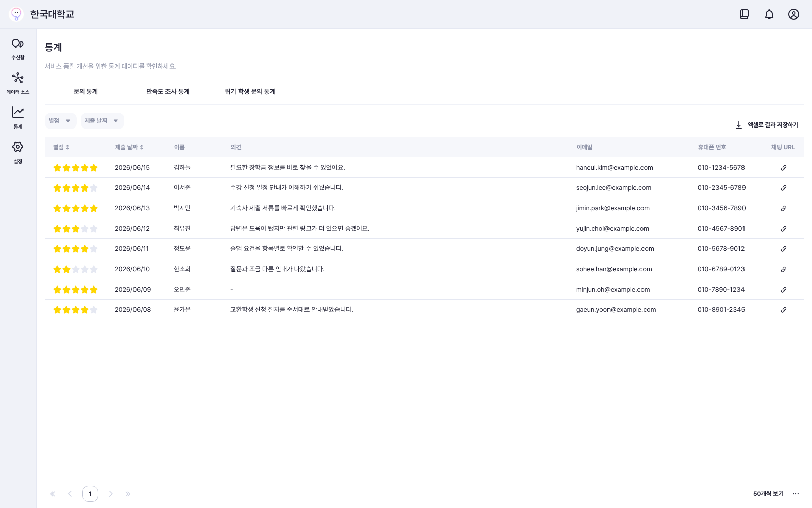Click date 2026/06/12 cell
812x508 pixels.
point(132,229)
